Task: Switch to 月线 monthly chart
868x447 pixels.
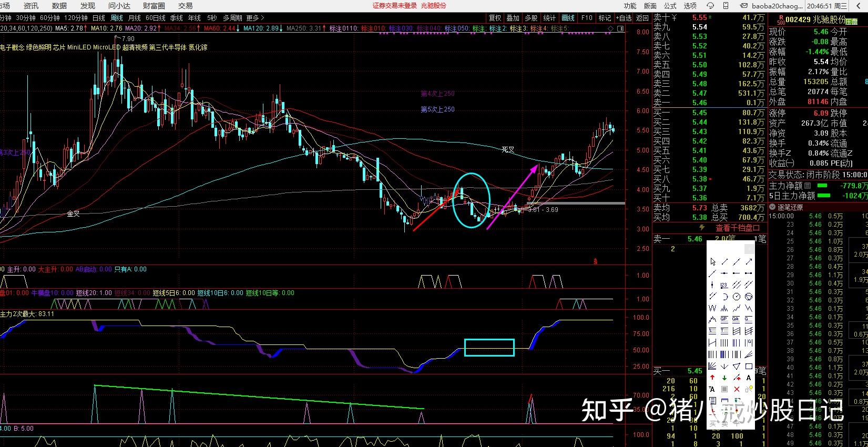Action: point(135,18)
